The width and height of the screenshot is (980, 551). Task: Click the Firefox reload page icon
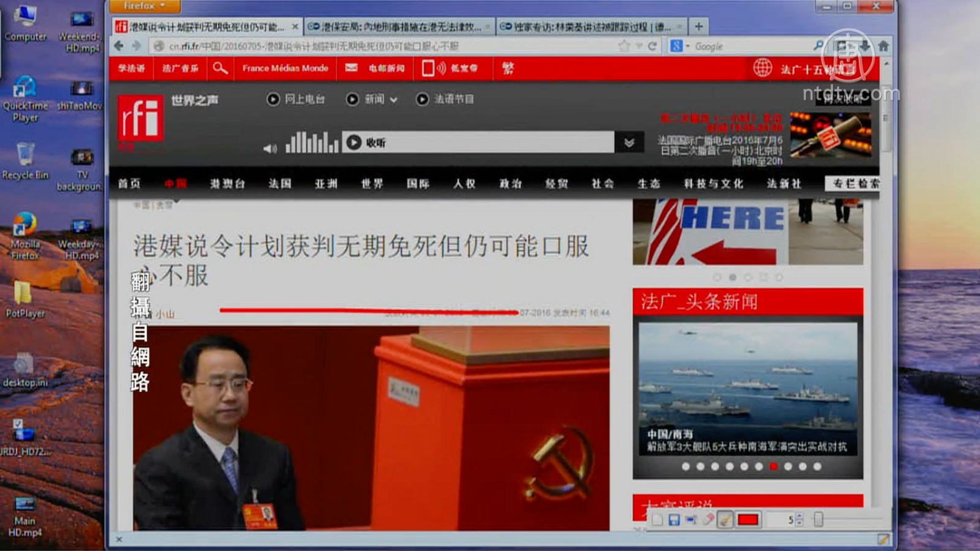pos(652,46)
